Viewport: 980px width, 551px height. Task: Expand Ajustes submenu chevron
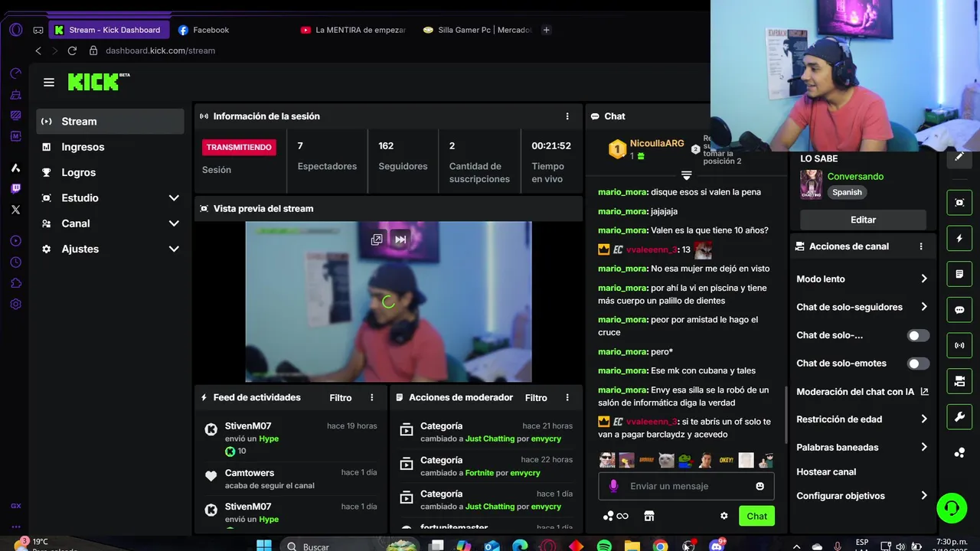tap(174, 249)
